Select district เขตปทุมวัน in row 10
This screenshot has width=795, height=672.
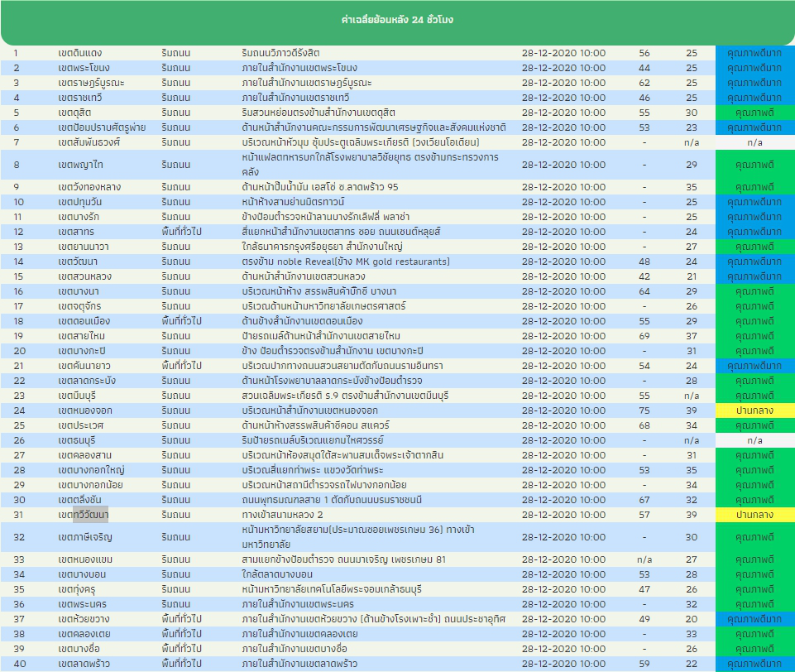coord(79,202)
